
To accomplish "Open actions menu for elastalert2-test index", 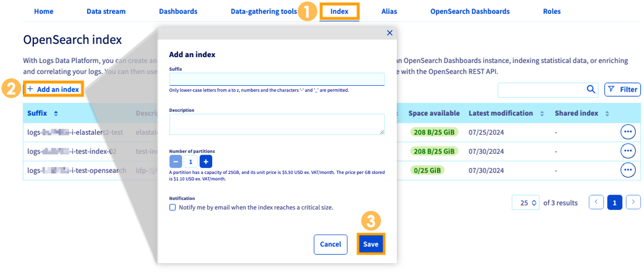I will point(628,132).
